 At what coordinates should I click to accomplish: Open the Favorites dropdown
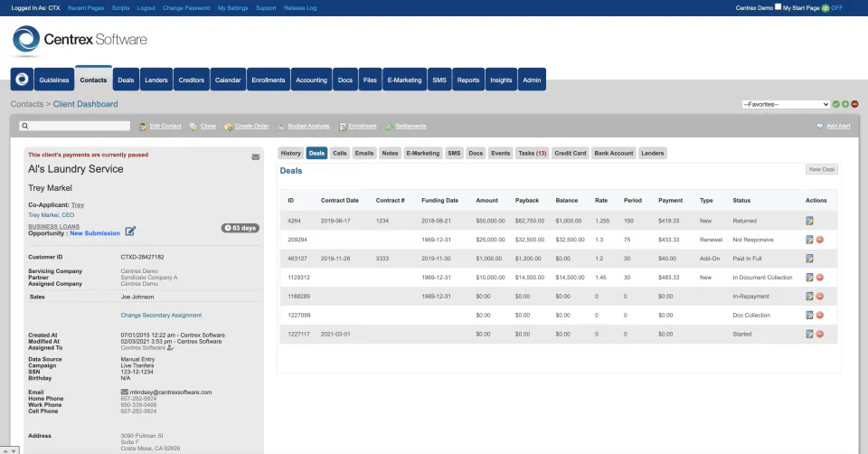(786, 104)
